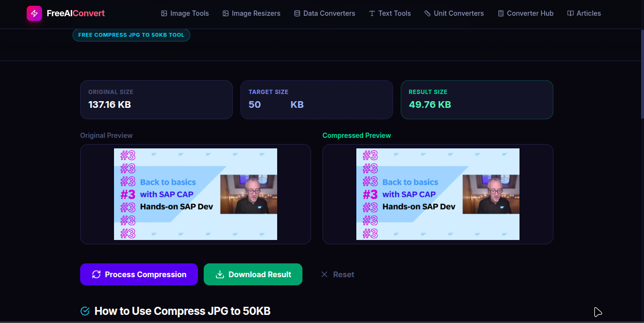Click the Image Resizers icon in navigation
Screen dimensions: 644x323
tap(225, 13)
